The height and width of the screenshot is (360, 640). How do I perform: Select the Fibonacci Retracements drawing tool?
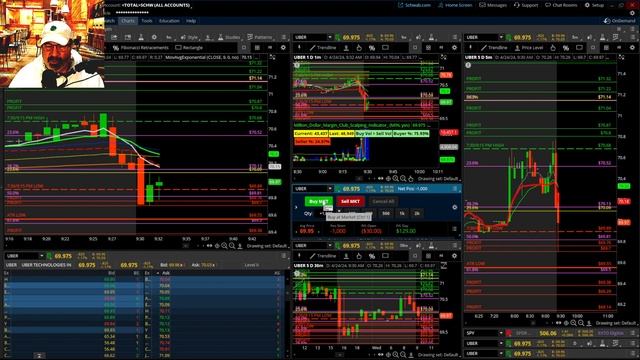[x=141, y=48]
